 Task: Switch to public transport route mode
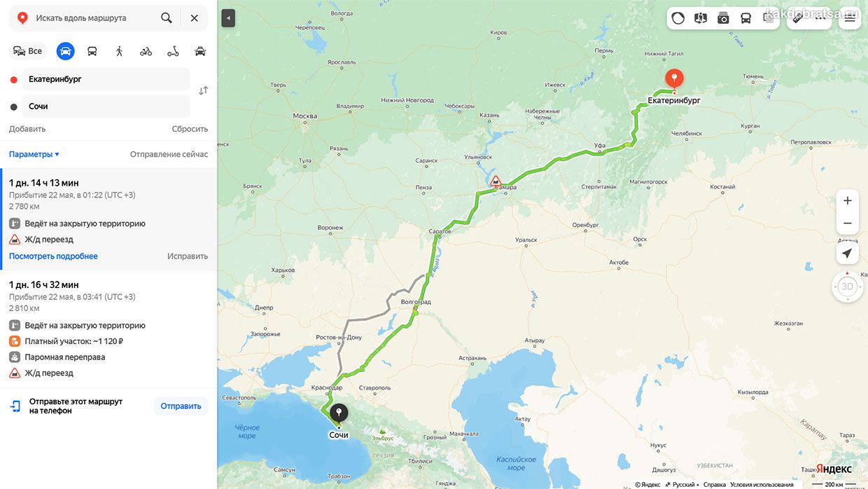click(x=92, y=51)
